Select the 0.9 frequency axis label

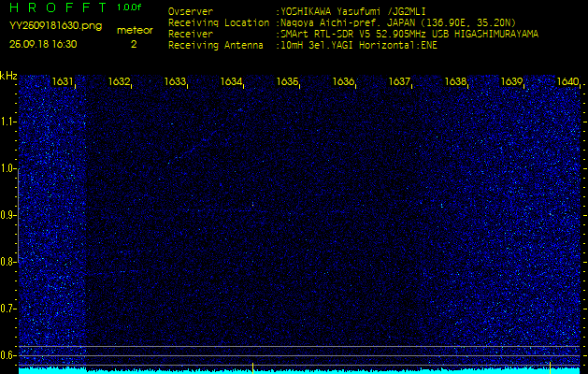tap(7, 215)
